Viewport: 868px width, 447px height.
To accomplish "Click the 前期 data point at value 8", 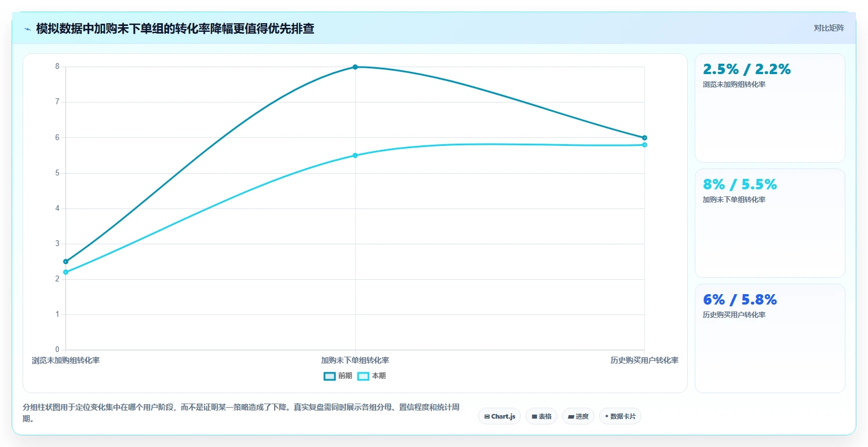I will (355, 67).
